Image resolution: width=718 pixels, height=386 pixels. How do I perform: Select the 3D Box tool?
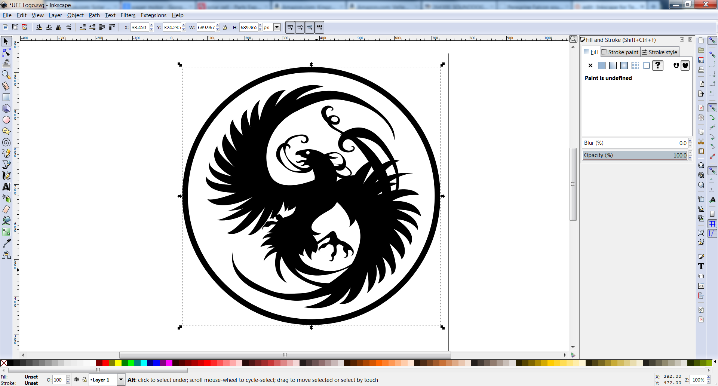[x=6, y=109]
